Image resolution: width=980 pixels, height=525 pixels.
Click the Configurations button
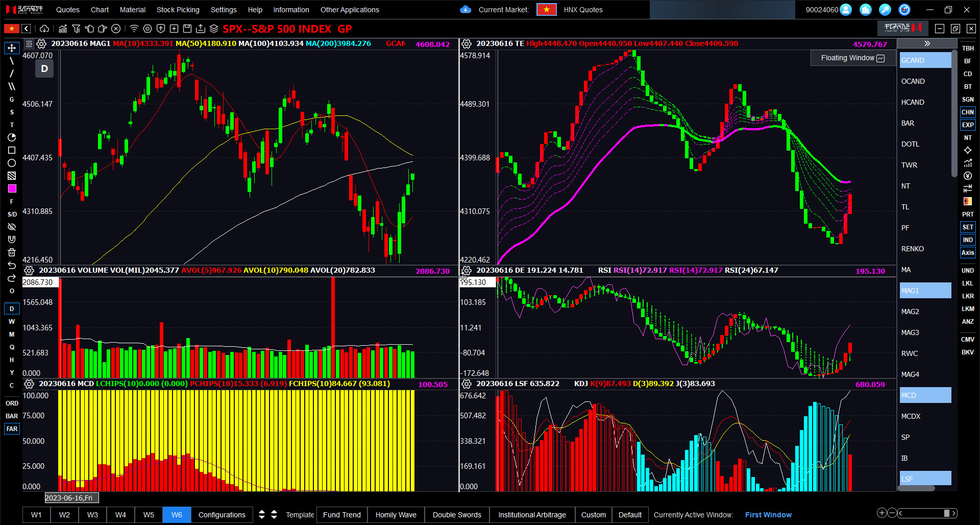[x=222, y=515]
